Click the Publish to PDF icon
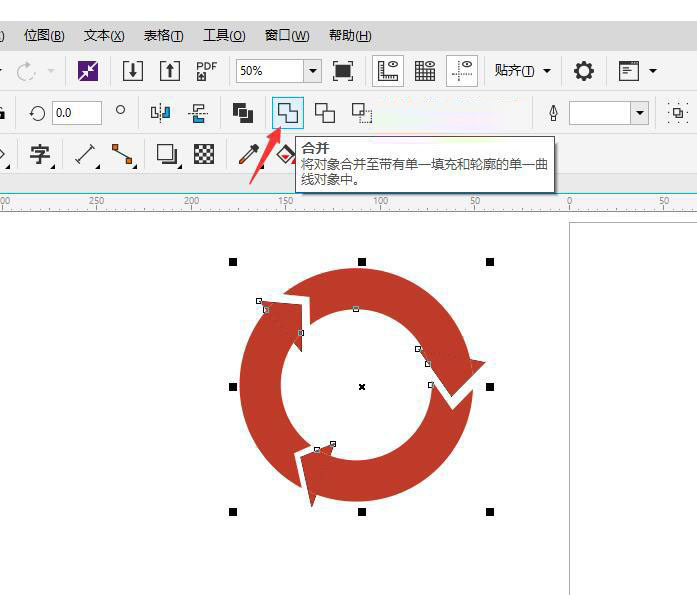Image resolution: width=697 pixels, height=595 pixels. [x=206, y=71]
